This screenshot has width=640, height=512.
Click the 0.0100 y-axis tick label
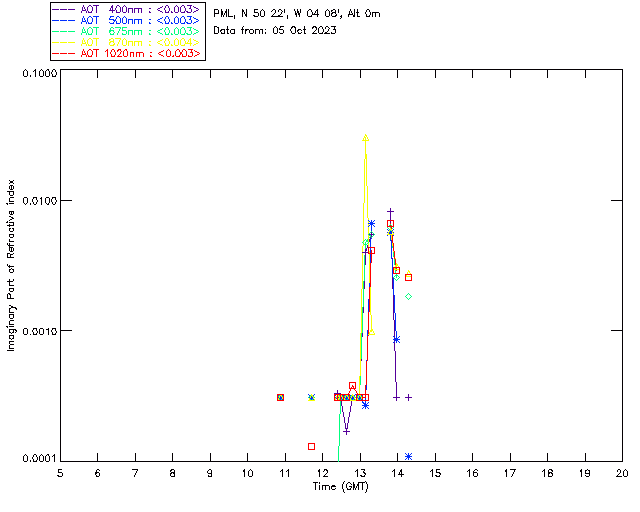(x=39, y=201)
